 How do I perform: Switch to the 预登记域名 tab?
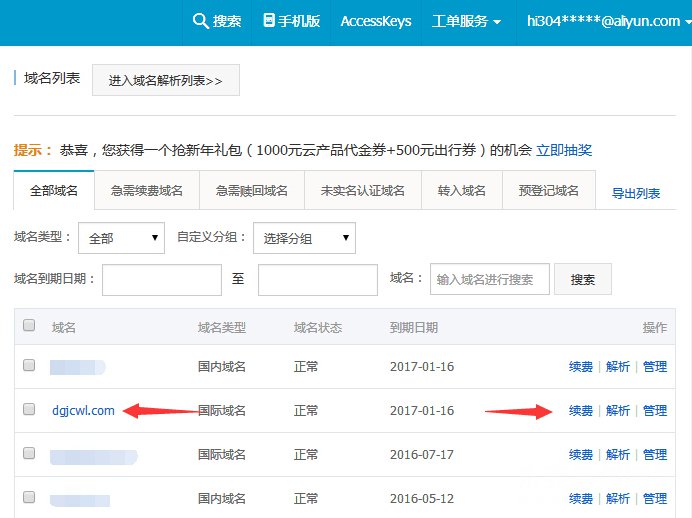pyautogui.click(x=549, y=191)
